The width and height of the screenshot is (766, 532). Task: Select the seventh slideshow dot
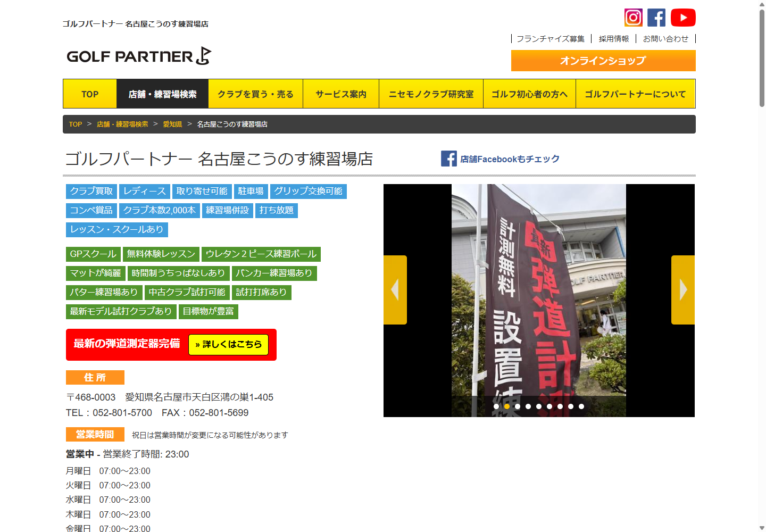(x=560, y=406)
